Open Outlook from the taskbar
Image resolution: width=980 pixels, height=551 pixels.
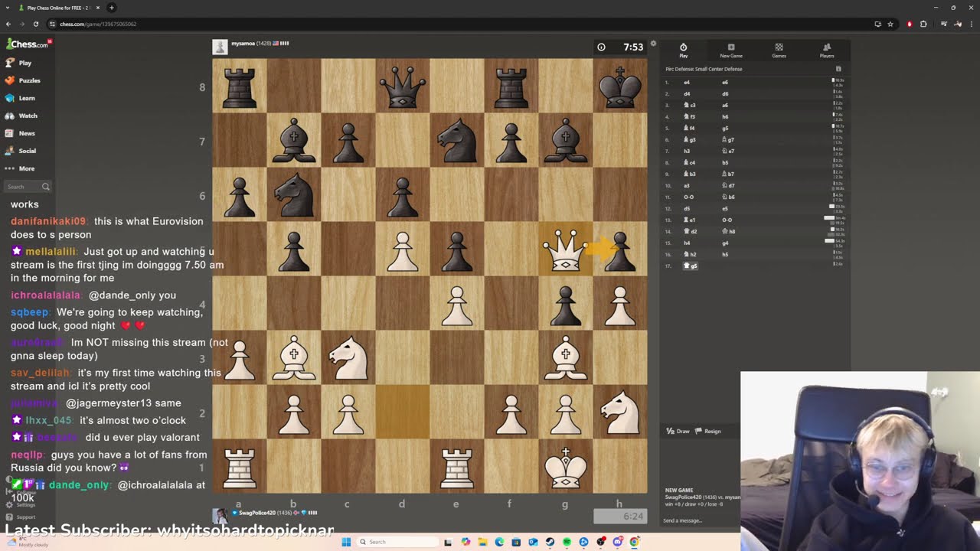[533, 542]
